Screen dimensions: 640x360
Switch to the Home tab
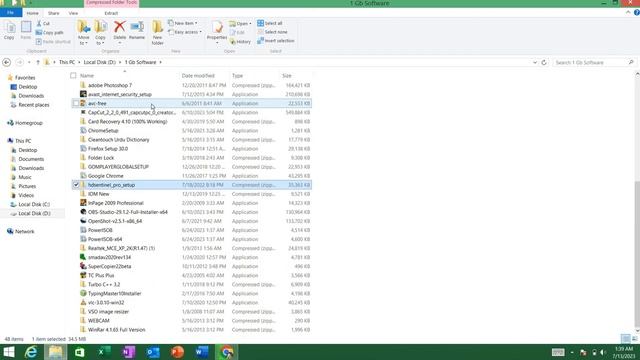pyautogui.click(x=32, y=13)
